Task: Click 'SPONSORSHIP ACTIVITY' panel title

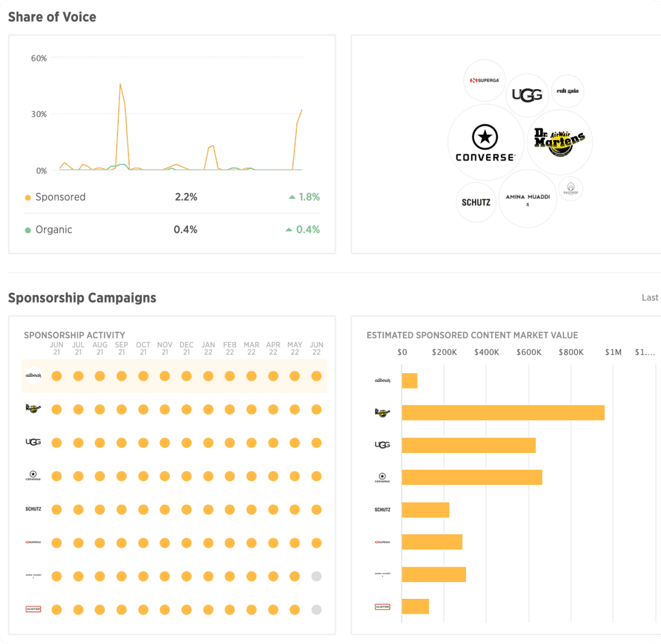Action: tap(75, 335)
